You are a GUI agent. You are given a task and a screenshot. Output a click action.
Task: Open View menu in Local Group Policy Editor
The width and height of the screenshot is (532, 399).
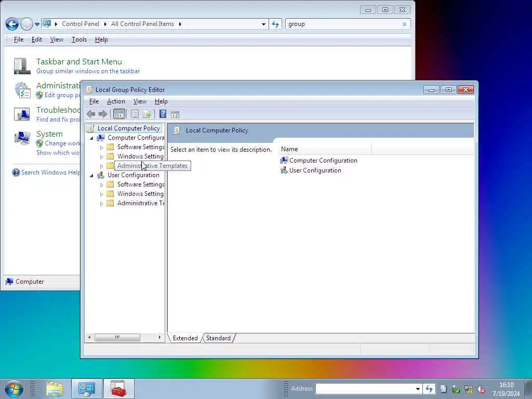click(x=139, y=101)
